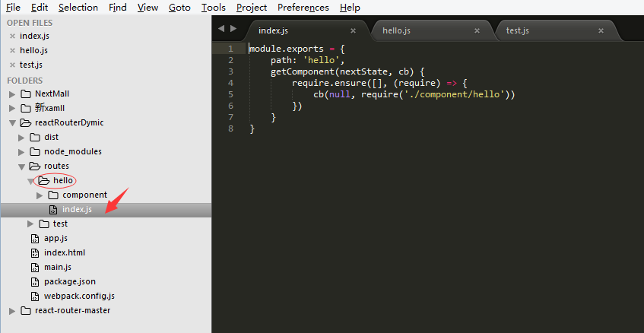Click the reactRouterDymic open folder icon
The image size is (644, 333).
click(26, 122)
